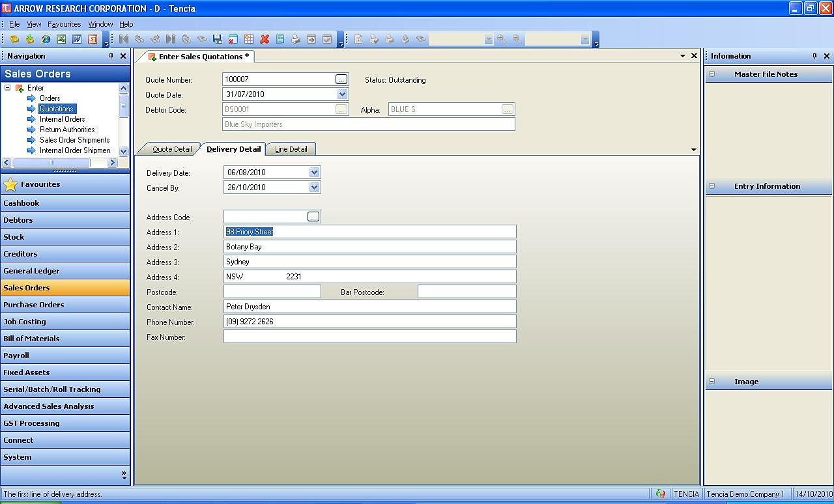Open the File menu
The height and width of the screenshot is (504, 834).
(14, 24)
